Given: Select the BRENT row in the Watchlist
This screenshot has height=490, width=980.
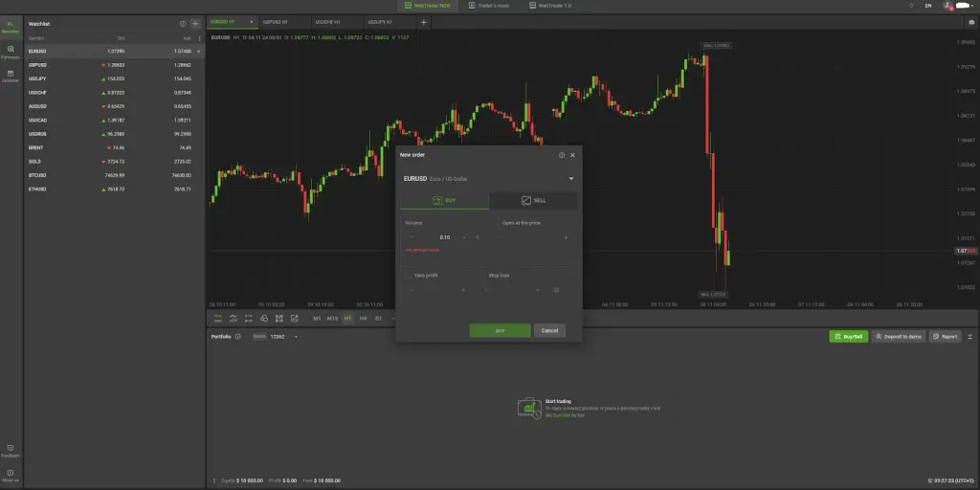Looking at the screenshot, I should [x=115, y=147].
